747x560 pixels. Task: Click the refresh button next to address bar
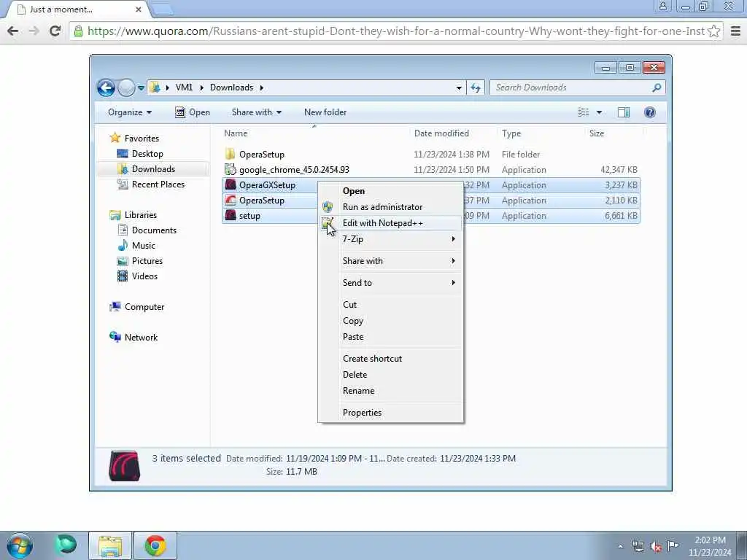[476, 87]
